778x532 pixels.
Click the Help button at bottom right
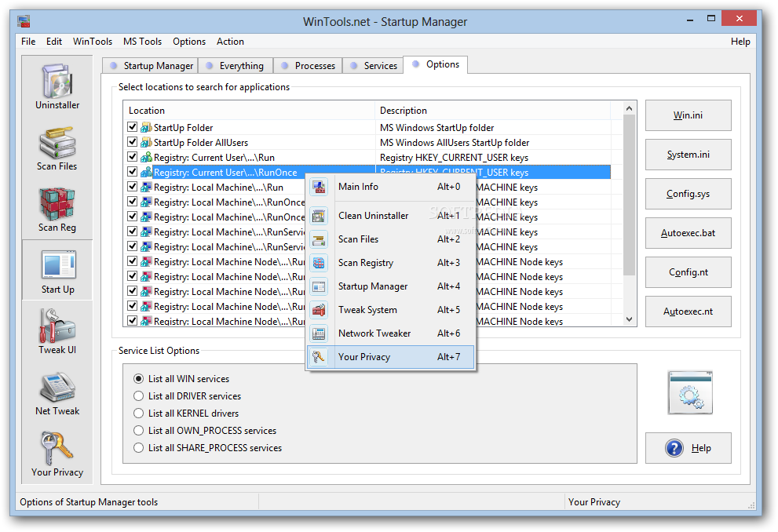pyautogui.click(x=689, y=448)
